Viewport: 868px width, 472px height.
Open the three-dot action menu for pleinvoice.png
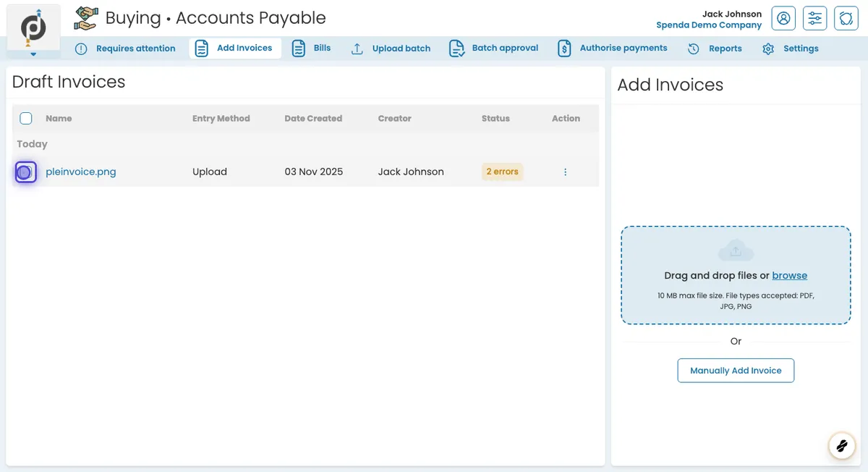[565, 172]
